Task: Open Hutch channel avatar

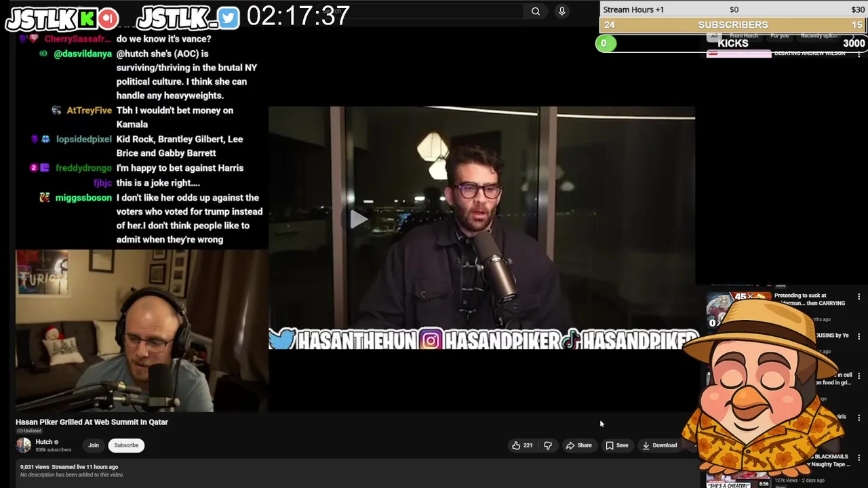Action: [x=24, y=445]
